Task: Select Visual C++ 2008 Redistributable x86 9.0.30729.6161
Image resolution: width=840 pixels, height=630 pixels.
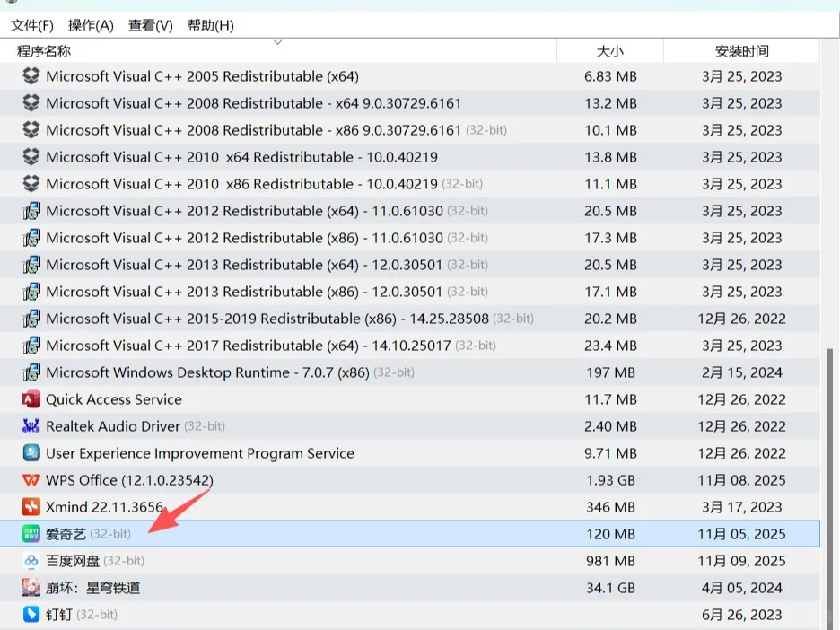Action: [x=253, y=129]
